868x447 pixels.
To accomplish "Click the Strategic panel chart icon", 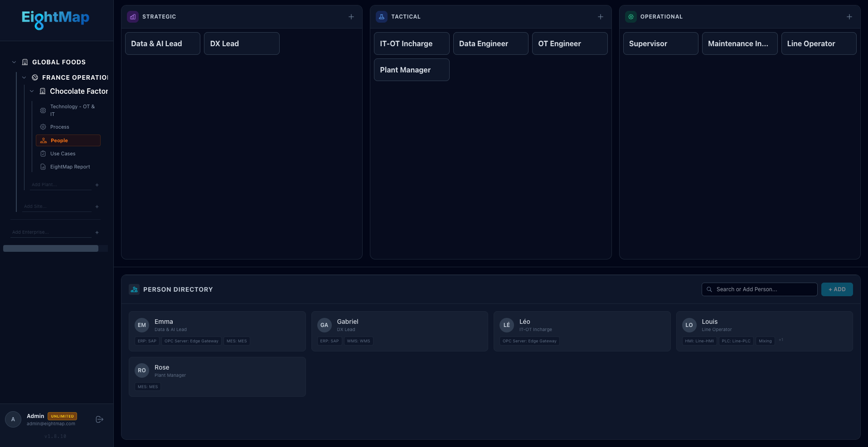I will pos(132,16).
